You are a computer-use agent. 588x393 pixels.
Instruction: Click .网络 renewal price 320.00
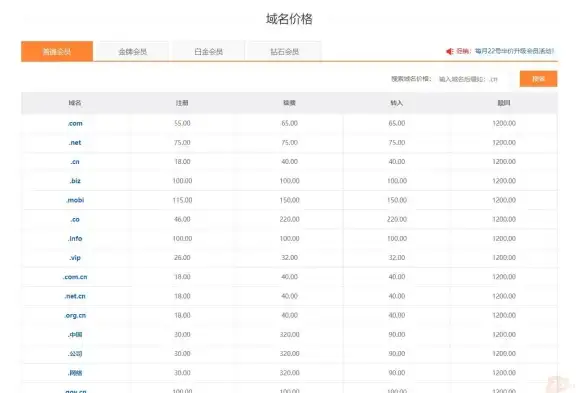290,373
